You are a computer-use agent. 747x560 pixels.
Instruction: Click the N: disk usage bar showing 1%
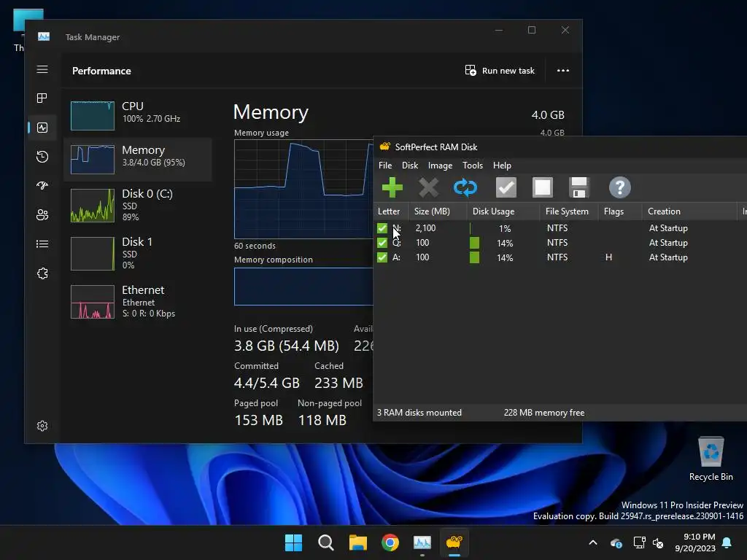point(503,228)
